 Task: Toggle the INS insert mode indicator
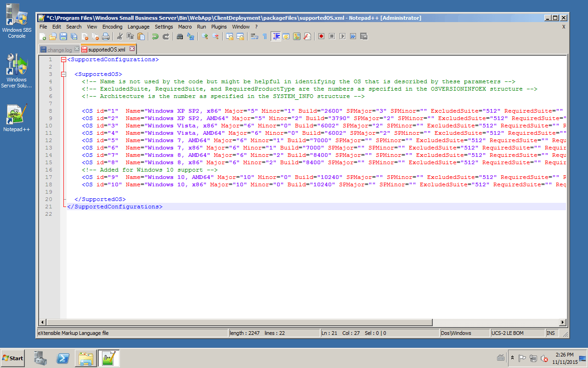coord(553,333)
